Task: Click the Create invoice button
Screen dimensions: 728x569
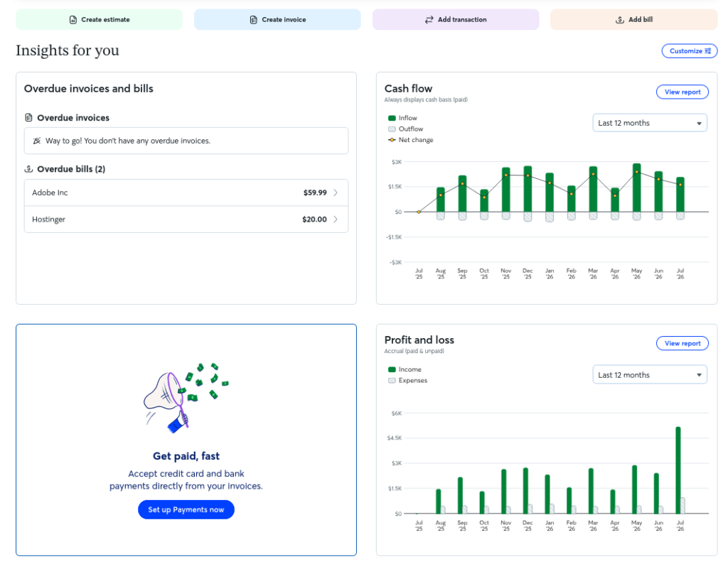Action: click(x=277, y=19)
